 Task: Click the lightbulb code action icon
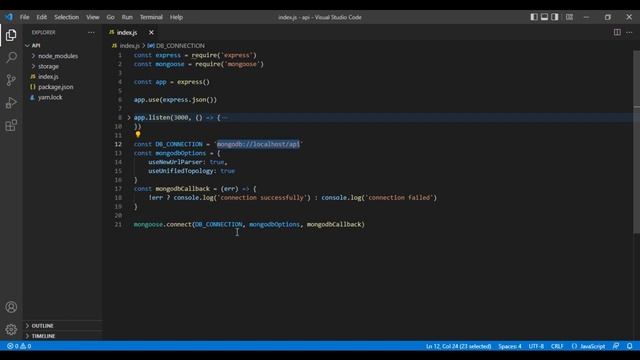pyautogui.click(x=138, y=134)
